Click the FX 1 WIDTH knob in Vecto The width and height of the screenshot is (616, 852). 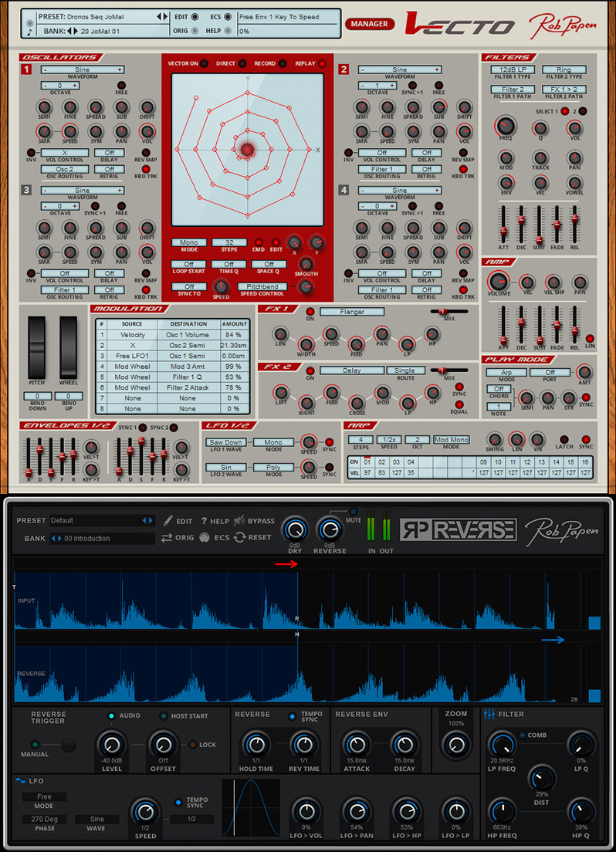[306, 344]
